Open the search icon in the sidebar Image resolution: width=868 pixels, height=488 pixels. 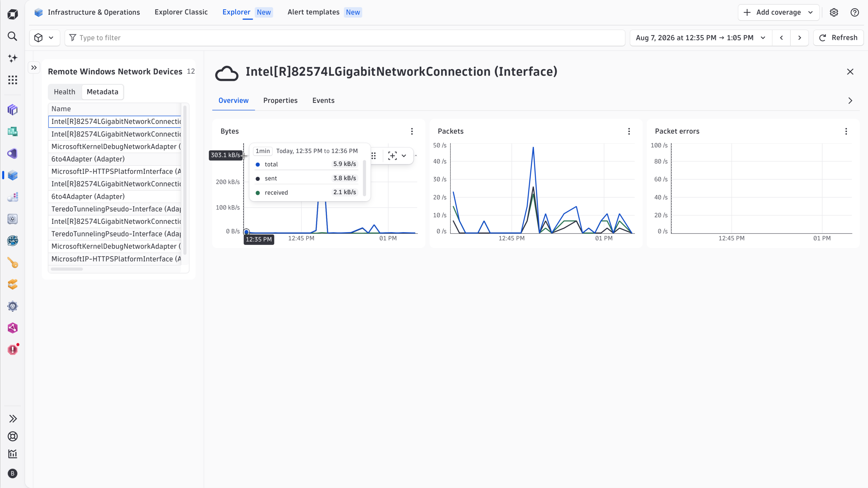(12, 36)
